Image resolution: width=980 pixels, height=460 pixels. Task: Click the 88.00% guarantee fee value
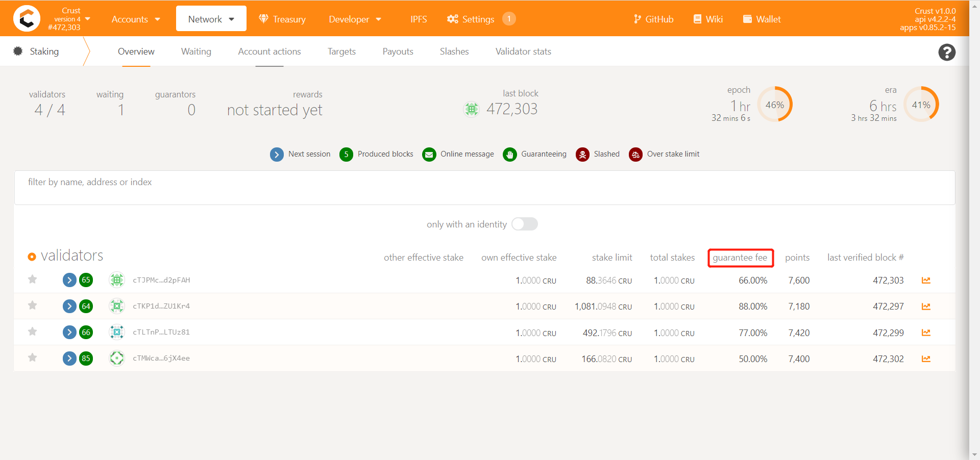click(753, 306)
